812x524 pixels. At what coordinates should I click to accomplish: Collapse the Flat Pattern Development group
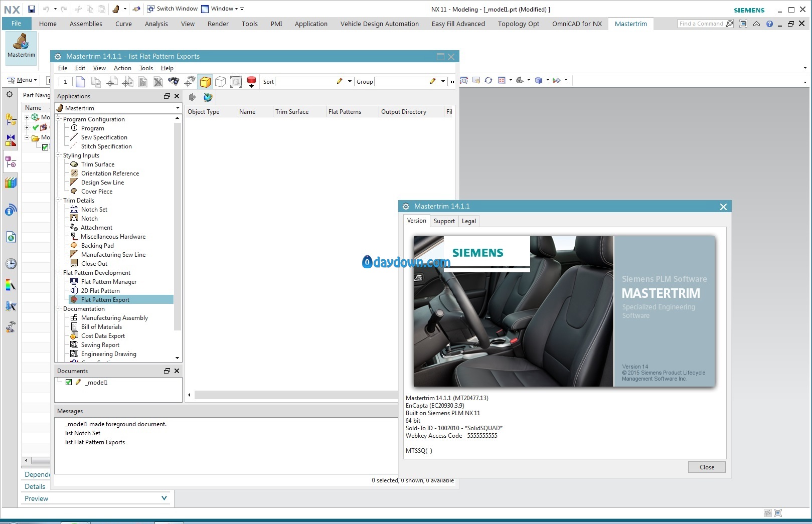pyautogui.click(x=58, y=273)
